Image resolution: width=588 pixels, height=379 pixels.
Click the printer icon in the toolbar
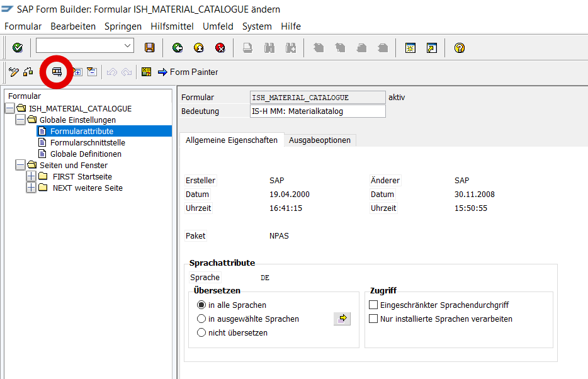click(247, 48)
